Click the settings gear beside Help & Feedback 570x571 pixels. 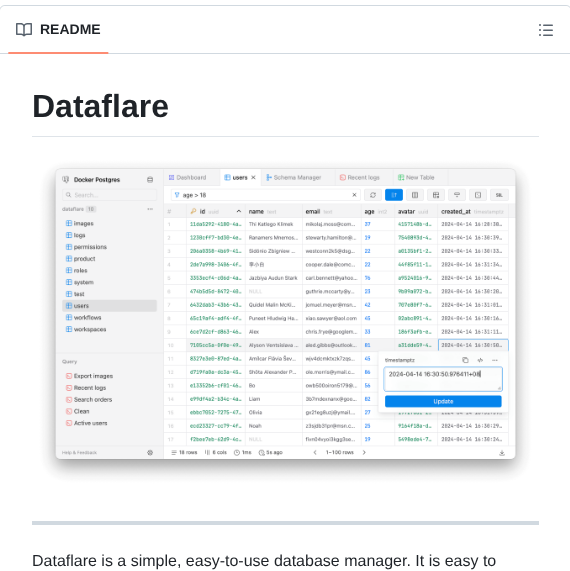click(150, 453)
